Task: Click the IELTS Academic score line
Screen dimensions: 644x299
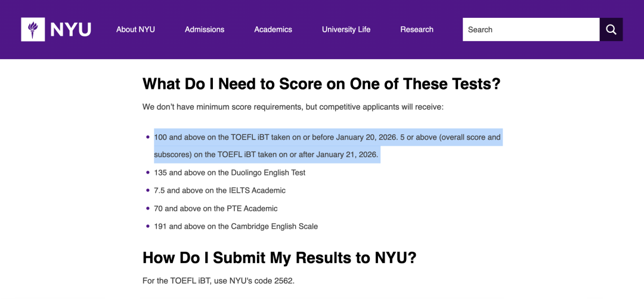Action: click(x=219, y=190)
